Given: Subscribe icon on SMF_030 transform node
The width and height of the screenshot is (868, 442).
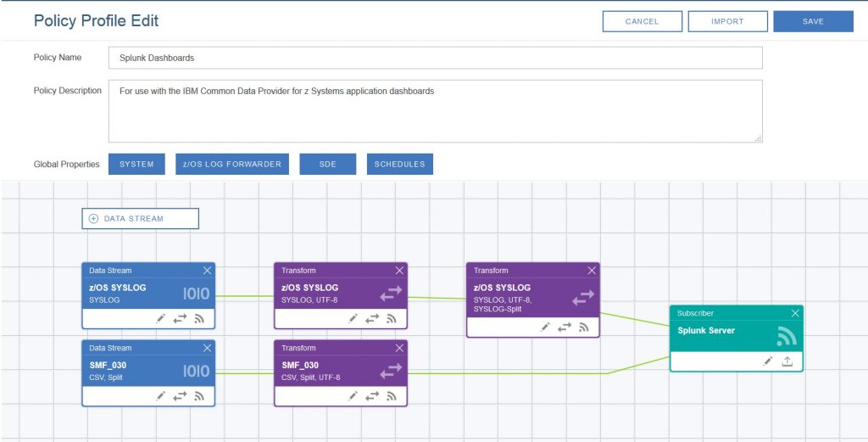Looking at the screenshot, I should pos(392,396).
